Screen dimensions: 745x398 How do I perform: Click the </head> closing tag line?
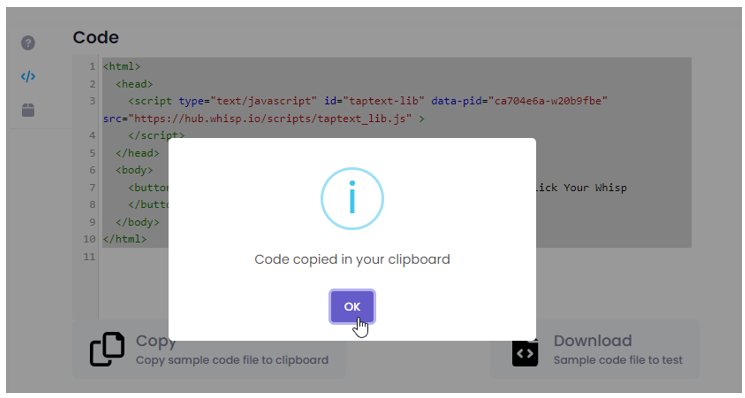(137, 153)
